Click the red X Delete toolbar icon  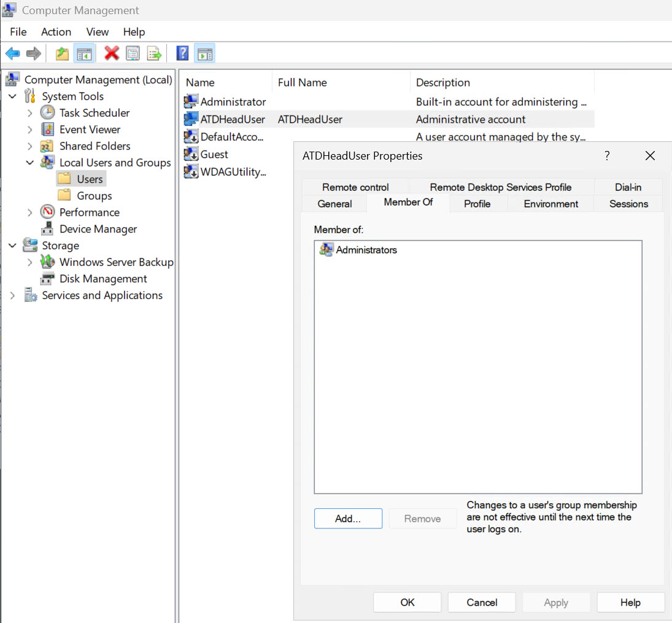(112, 53)
